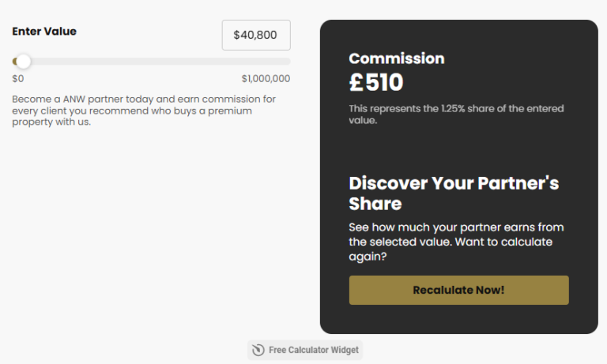The width and height of the screenshot is (607, 364).
Task: Click the Enter Value label
Action: point(44,32)
